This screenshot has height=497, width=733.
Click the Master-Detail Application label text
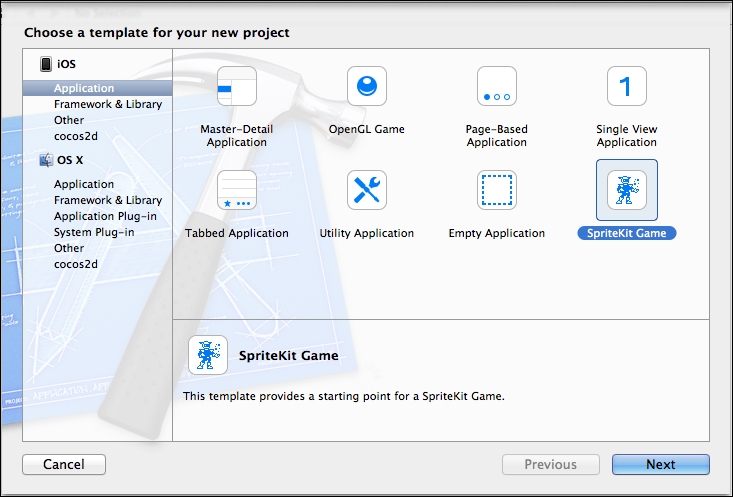coord(237,136)
